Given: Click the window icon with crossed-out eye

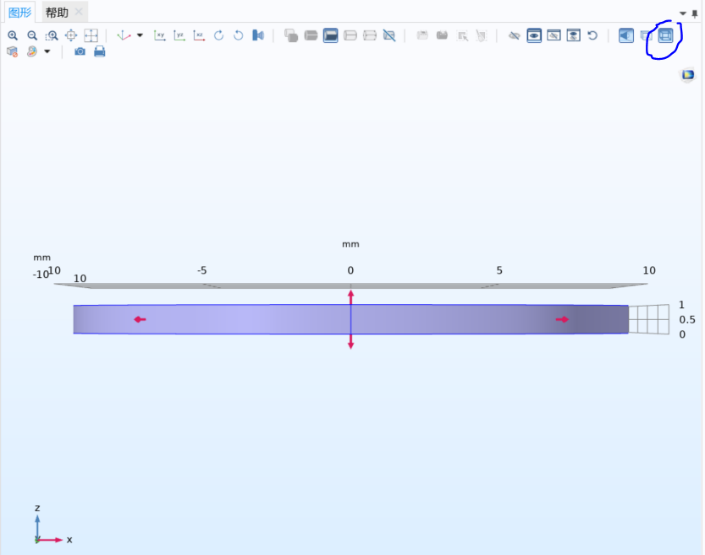Looking at the screenshot, I should pos(554,36).
